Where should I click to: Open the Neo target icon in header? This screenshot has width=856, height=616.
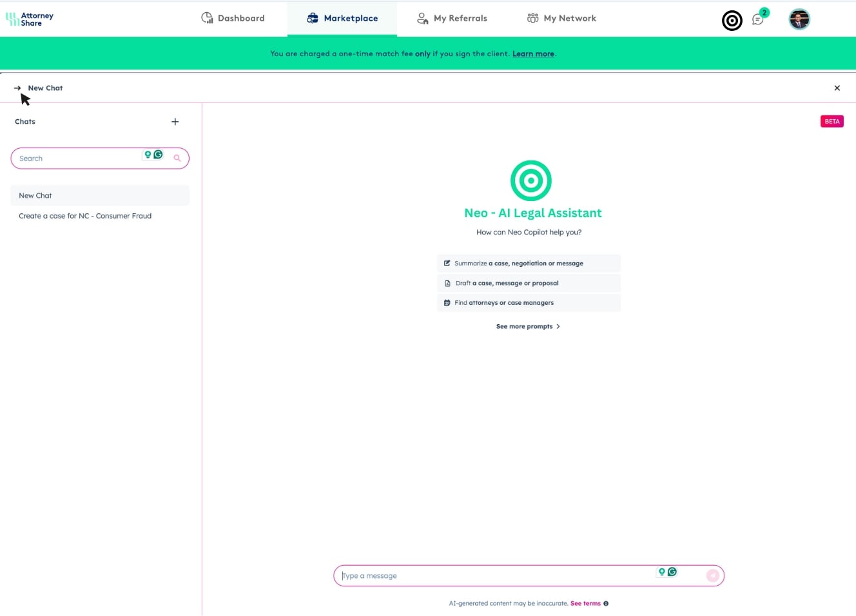coord(732,21)
